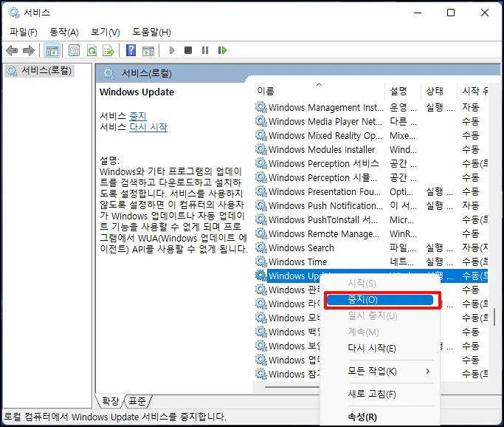Expand 모든 작업(K) submenu arrow
Viewport: 504px width, 427px height.
[x=427, y=371]
